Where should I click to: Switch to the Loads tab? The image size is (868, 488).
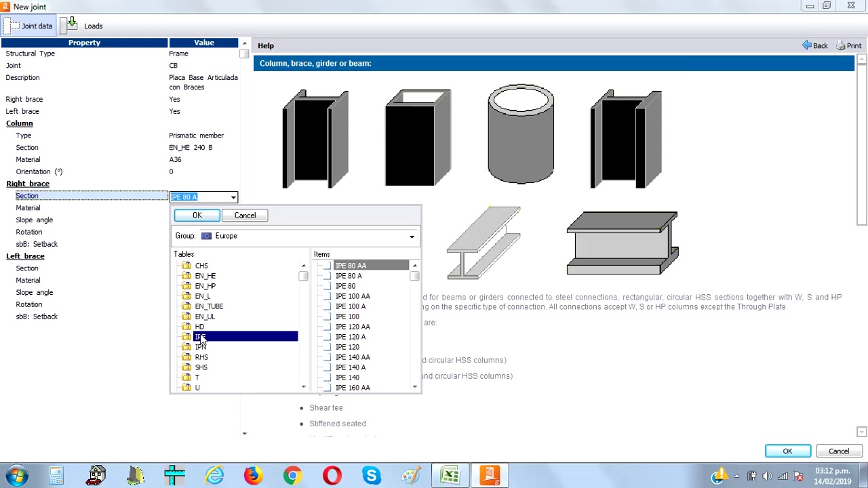point(83,26)
